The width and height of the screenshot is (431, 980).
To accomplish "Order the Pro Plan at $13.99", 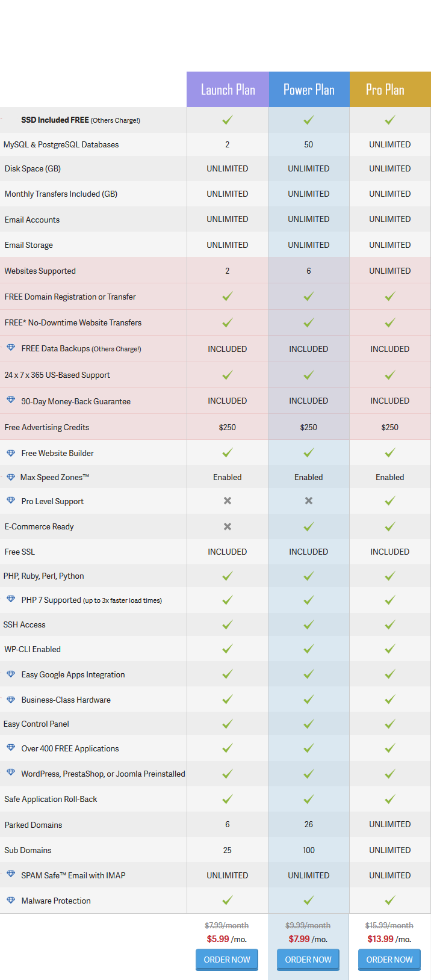I will pyautogui.click(x=389, y=960).
